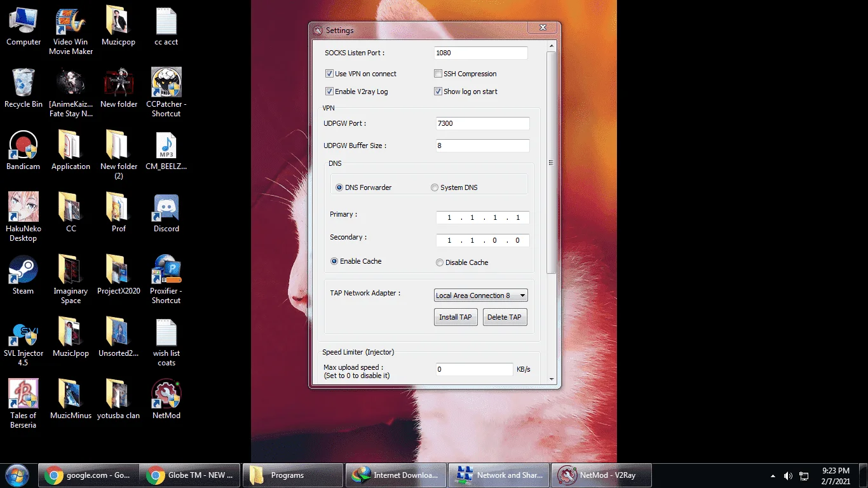Select Disable Cache radio button
Image resolution: width=868 pixels, height=488 pixels.
(x=440, y=262)
